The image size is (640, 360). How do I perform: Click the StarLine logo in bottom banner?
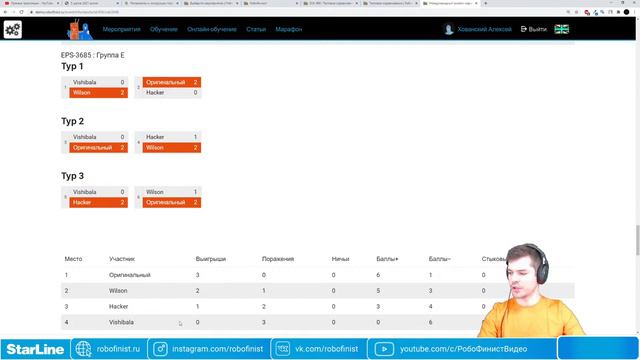(35, 349)
